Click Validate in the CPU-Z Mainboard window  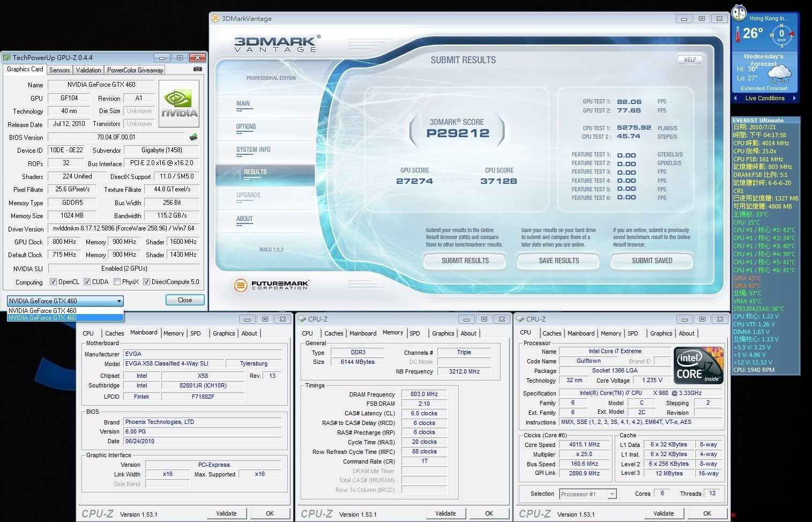(x=226, y=513)
